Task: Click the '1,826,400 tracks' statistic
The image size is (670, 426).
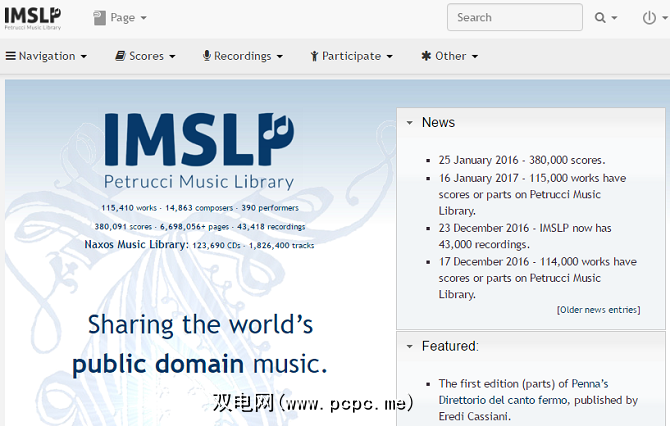Action: tap(282, 246)
